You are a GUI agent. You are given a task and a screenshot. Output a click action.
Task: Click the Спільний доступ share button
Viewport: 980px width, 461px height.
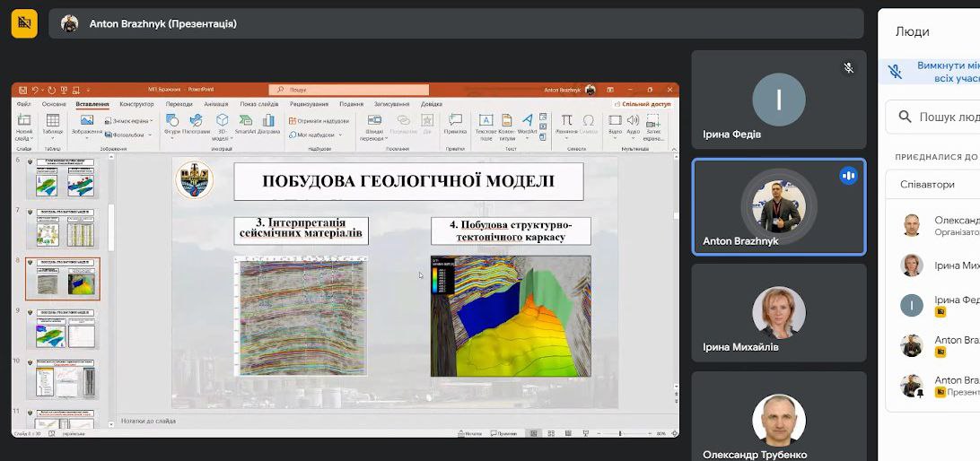(x=641, y=104)
